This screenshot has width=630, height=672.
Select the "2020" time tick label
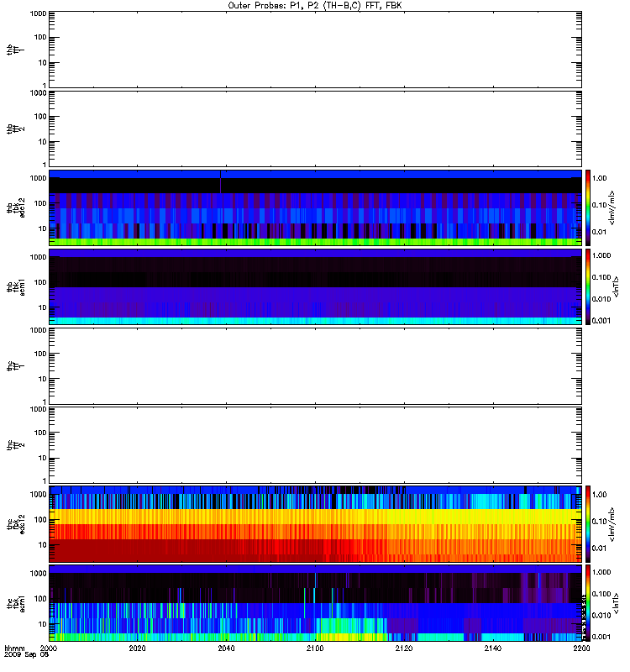point(137,648)
